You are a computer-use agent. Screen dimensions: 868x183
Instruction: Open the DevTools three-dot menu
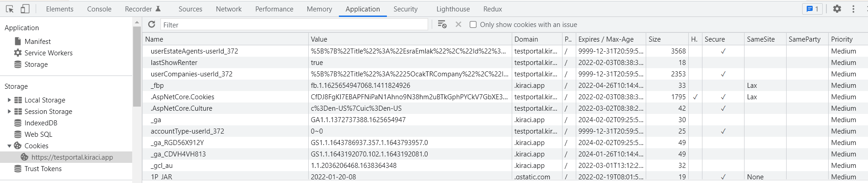point(853,9)
